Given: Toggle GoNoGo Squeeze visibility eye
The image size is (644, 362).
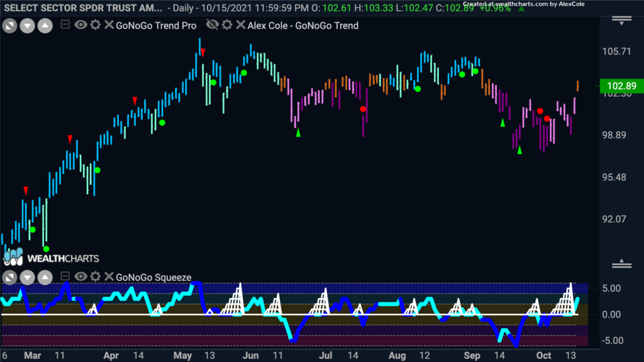Looking at the screenshot, I should (80, 277).
